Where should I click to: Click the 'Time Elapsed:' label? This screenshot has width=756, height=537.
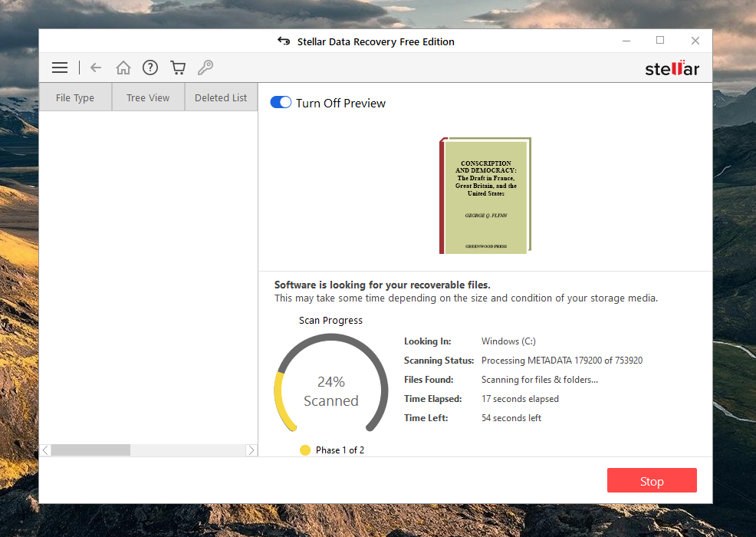(433, 399)
